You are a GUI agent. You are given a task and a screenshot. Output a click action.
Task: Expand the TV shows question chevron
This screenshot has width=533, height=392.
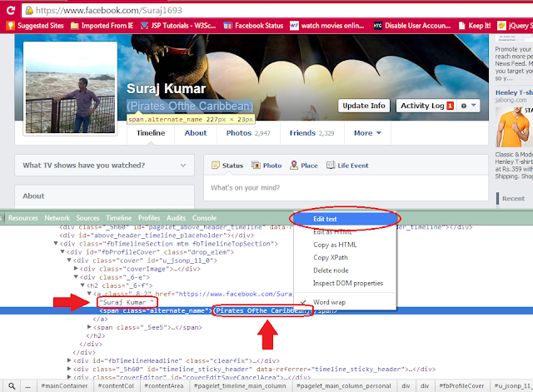[183, 166]
